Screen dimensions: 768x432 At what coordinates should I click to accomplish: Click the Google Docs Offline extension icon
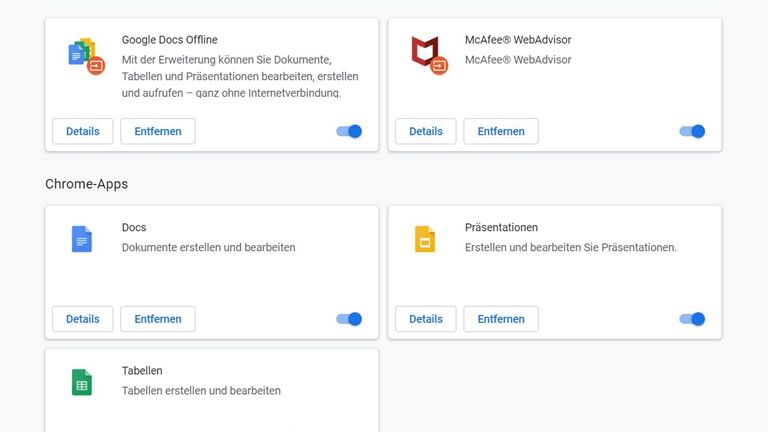(x=84, y=54)
